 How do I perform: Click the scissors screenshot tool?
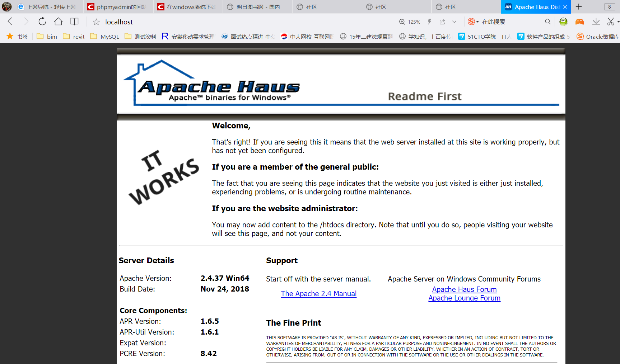click(x=610, y=22)
